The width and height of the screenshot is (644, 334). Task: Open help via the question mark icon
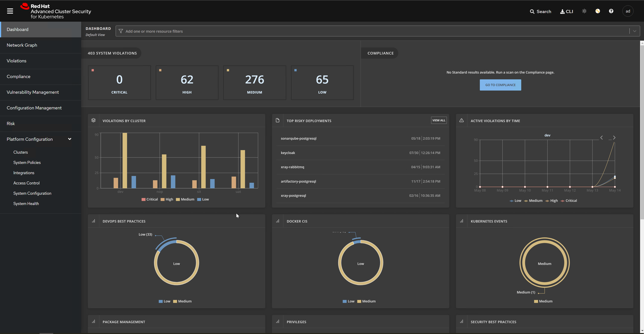(x=611, y=11)
